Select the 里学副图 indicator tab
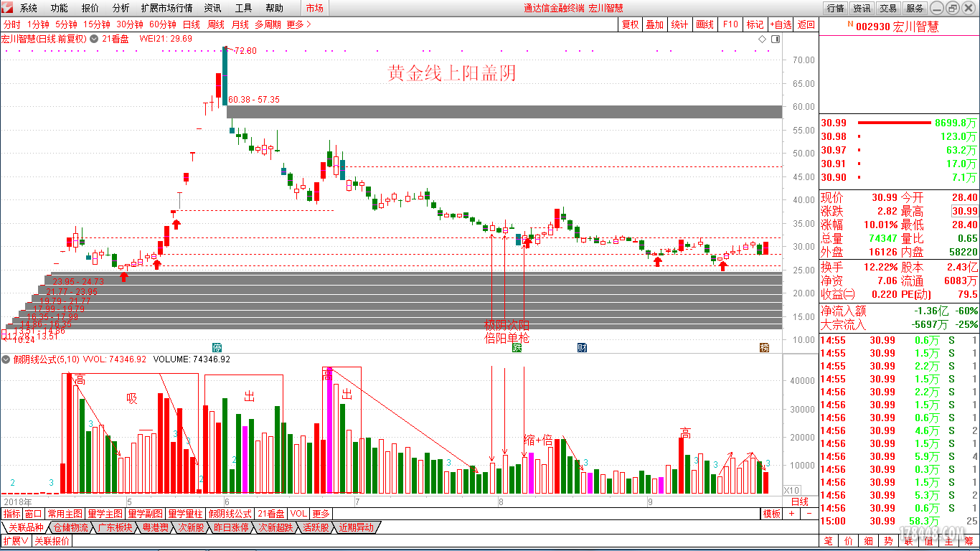 pyautogui.click(x=146, y=514)
